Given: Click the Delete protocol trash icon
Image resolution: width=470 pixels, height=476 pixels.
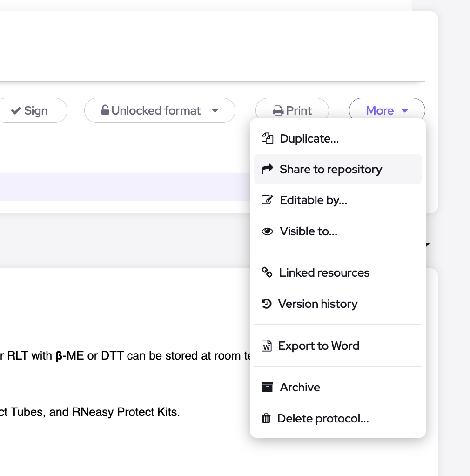Looking at the screenshot, I should [x=266, y=418].
